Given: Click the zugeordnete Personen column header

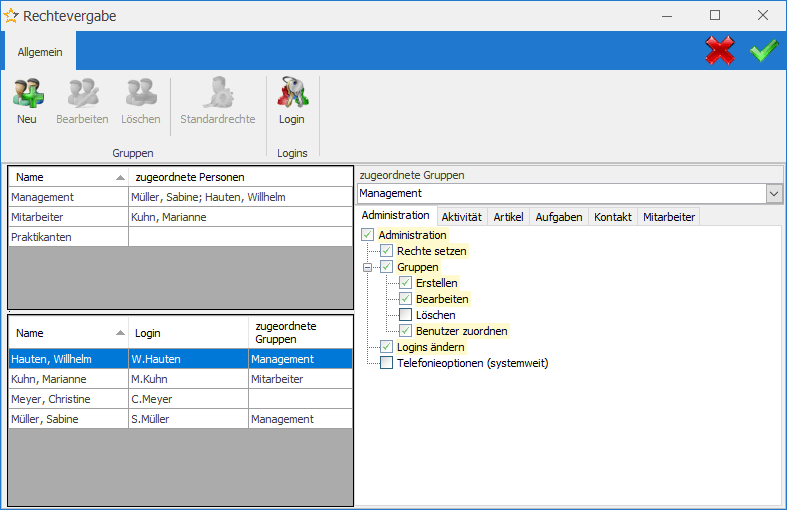Looking at the screenshot, I should pyautogui.click(x=241, y=177).
